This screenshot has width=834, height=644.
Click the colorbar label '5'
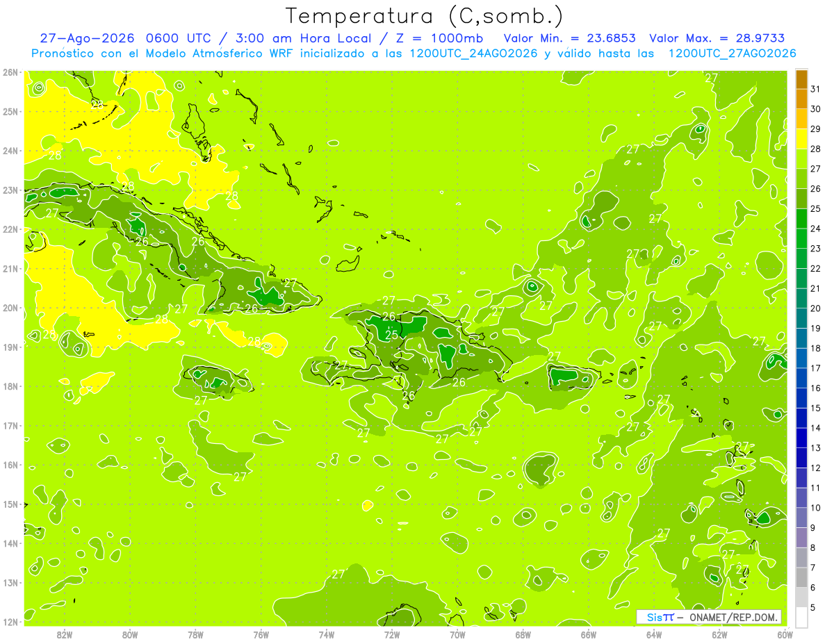[x=813, y=607]
